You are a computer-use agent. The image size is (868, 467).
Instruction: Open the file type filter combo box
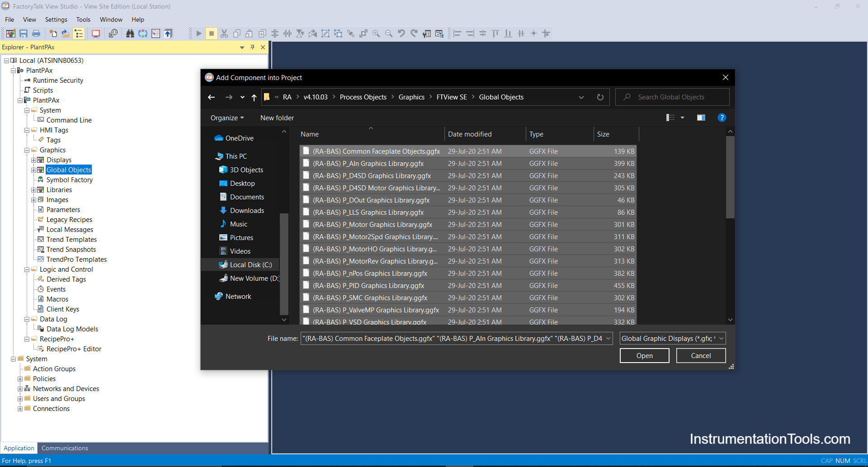pos(673,339)
